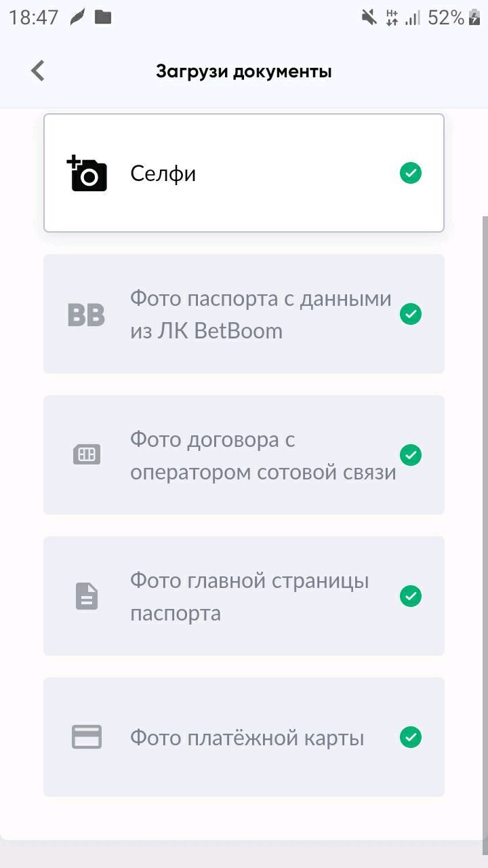Tap the camera icon for Селфи

pyautogui.click(x=87, y=174)
